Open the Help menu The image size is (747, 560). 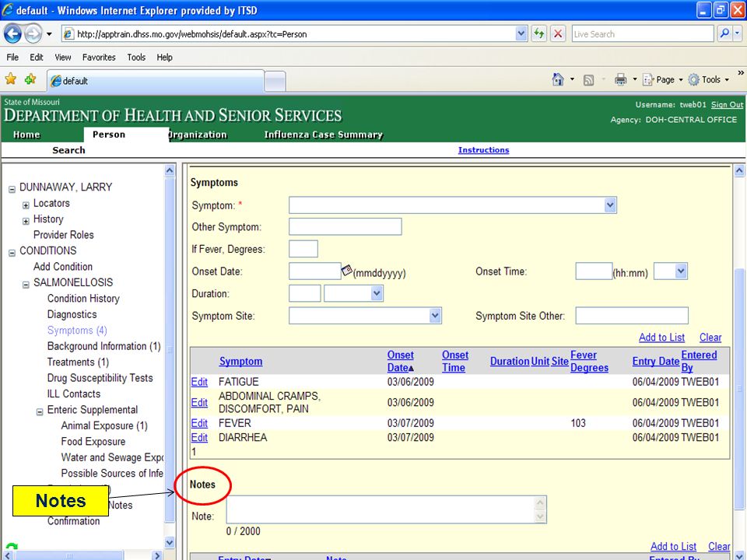tap(164, 57)
